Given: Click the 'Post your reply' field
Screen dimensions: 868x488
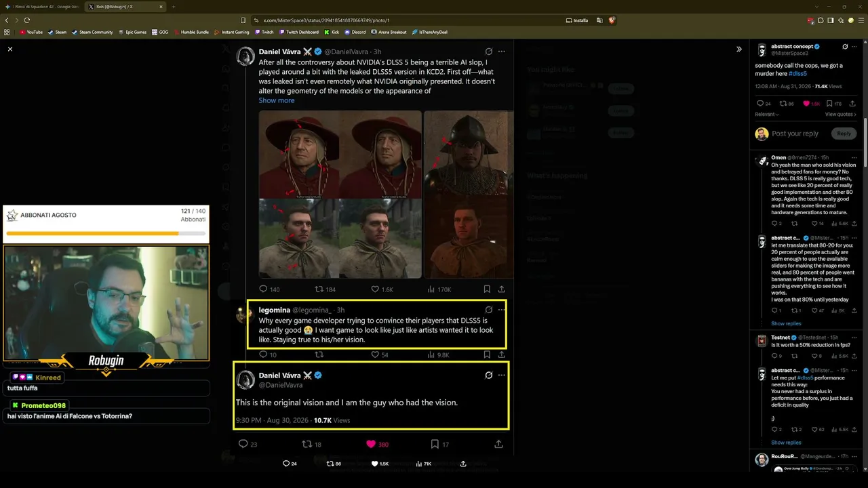Looking at the screenshot, I should [795, 134].
